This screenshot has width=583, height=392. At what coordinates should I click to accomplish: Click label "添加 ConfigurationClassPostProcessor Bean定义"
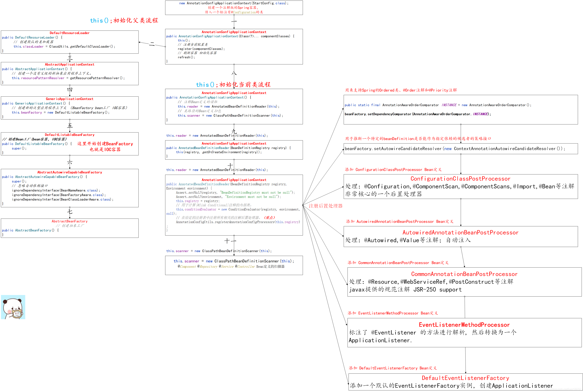pyautogui.click(x=393, y=170)
